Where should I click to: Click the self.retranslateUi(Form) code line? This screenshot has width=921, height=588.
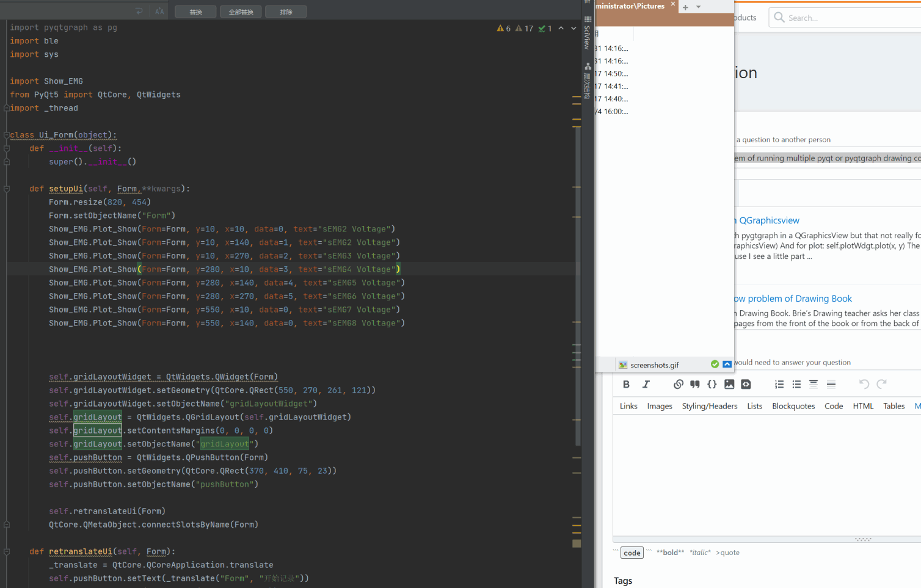point(107,511)
